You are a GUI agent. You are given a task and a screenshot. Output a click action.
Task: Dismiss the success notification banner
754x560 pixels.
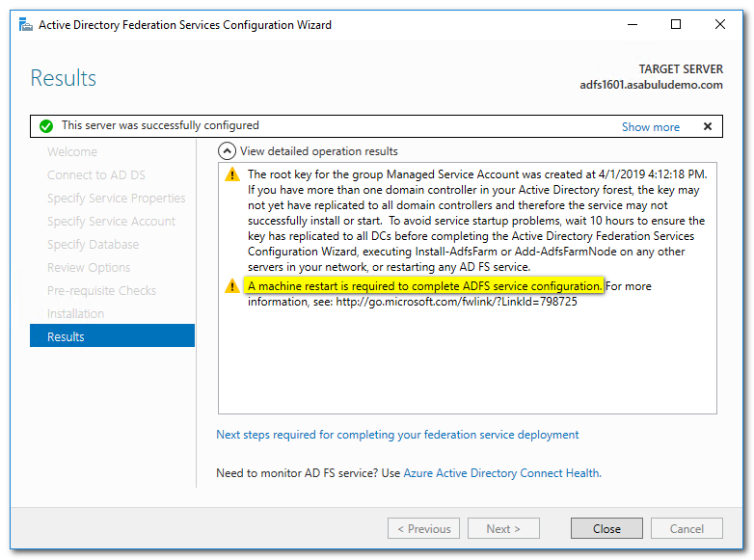[x=708, y=126]
